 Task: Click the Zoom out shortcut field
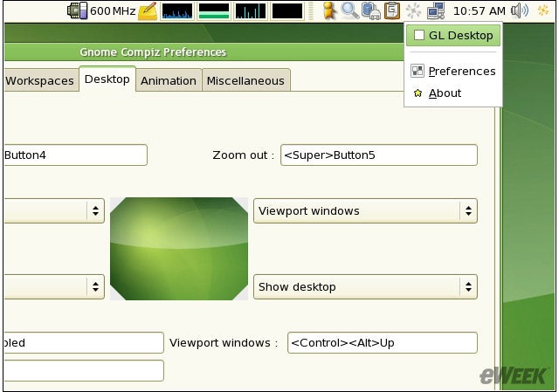click(378, 155)
